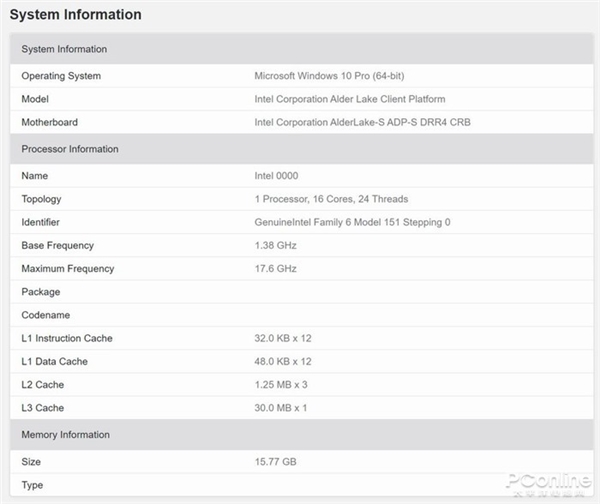Click the AlderLake-S ADP-S DRR4 CRB text
This screenshot has width=600, height=504.
tap(362, 122)
